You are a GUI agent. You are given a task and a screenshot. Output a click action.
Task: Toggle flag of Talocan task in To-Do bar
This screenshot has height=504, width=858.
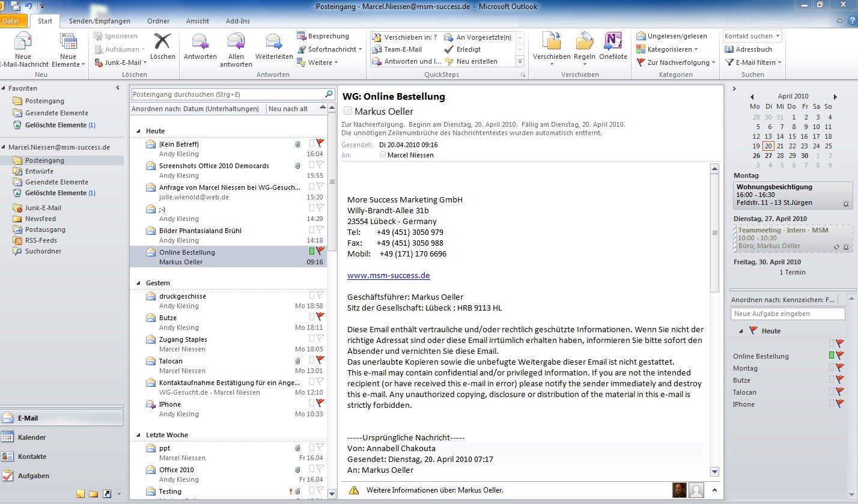click(x=841, y=392)
